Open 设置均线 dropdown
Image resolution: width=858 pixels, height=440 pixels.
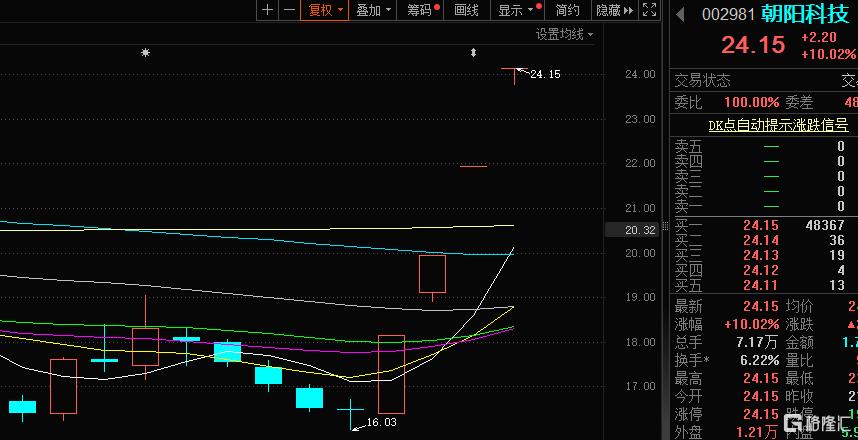564,34
